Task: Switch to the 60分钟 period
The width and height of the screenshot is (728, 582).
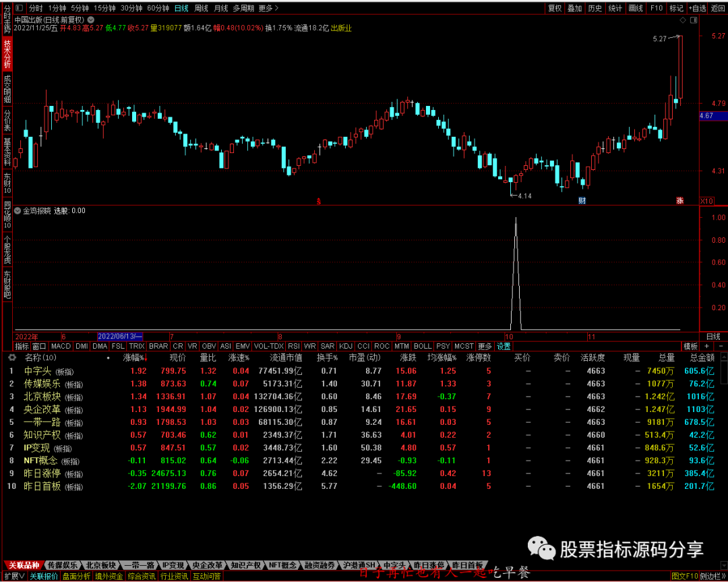Action: [158, 8]
